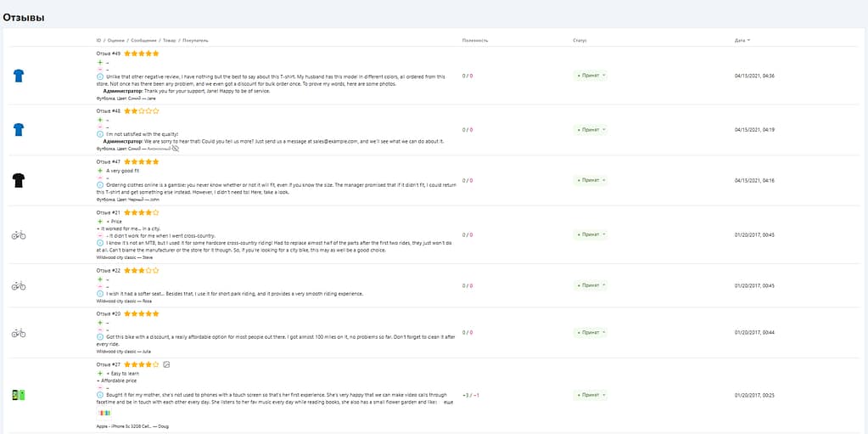Image resolution: width=868 pixels, height=434 pixels.
Task: Click the blue T-shirt thumbnail for review #49
Action: [19, 76]
